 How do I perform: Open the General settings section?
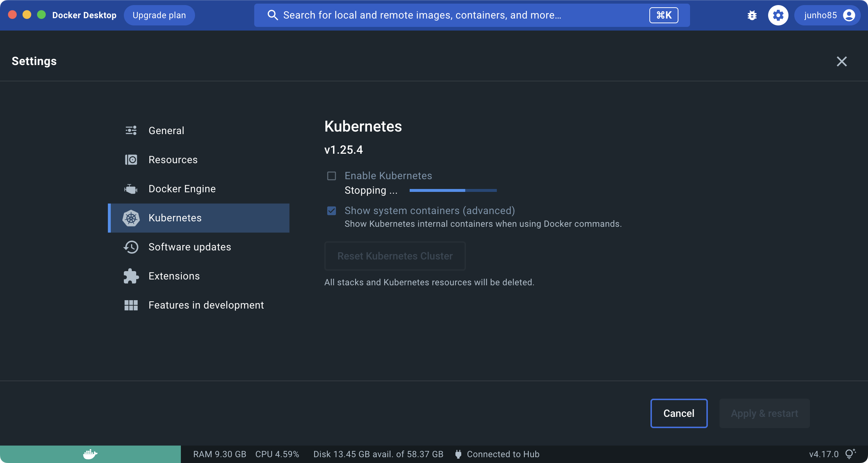(x=166, y=131)
